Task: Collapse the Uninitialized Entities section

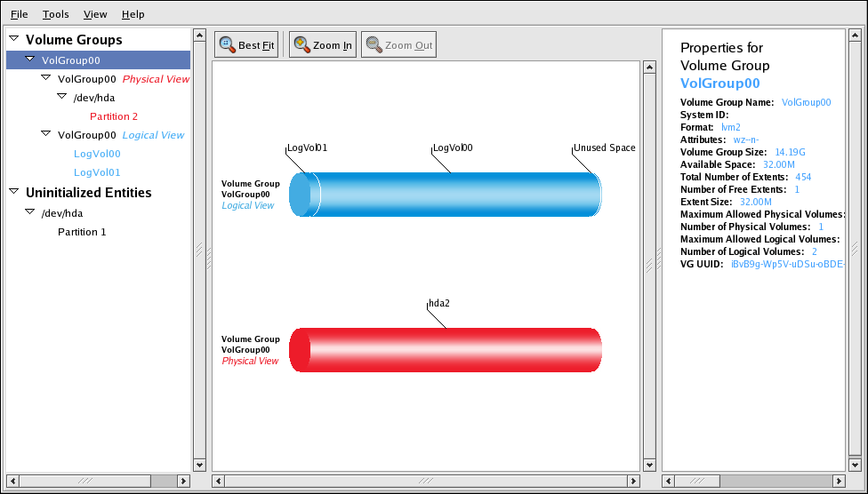Action: pos(14,193)
